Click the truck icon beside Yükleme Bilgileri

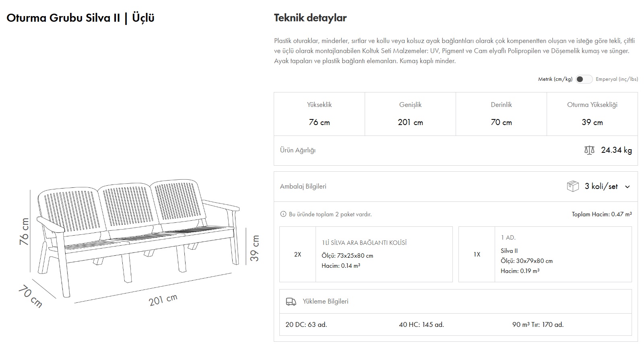pos(291,302)
